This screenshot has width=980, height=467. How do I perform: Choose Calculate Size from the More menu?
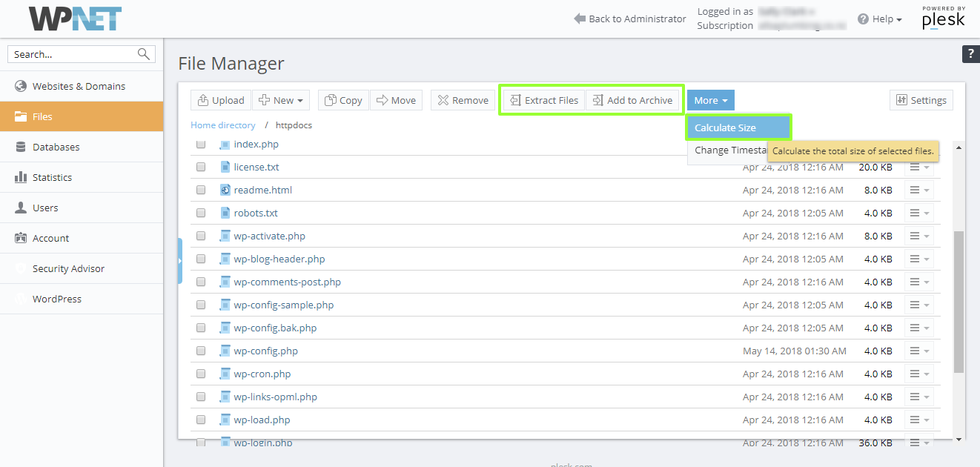point(738,127)
